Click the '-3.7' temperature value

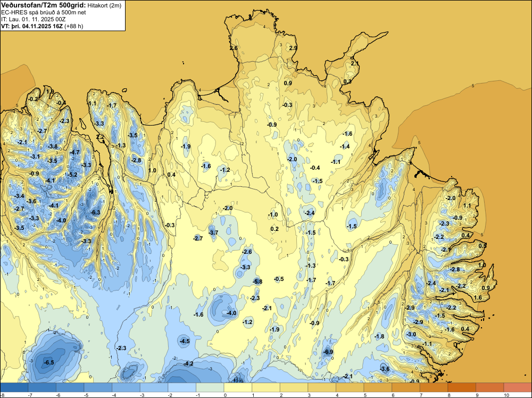[x=213, y=233]
